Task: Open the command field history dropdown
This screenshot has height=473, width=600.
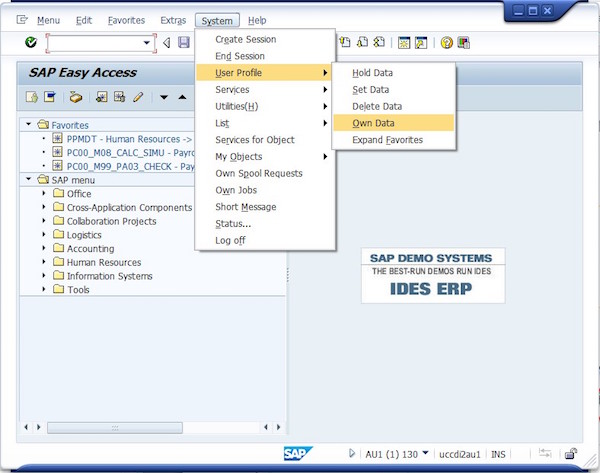Action: [x=148, y=43]
